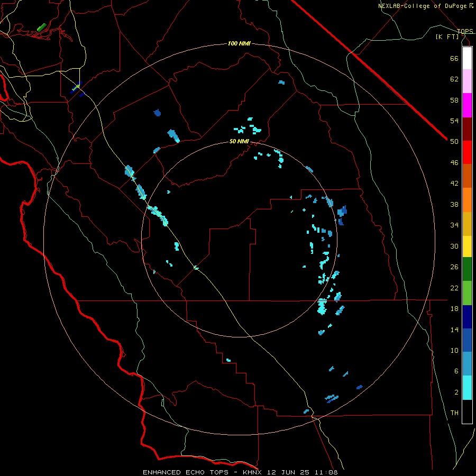The height and width of the screenshot is (476, 476).
Task: Select the medium blue legend color block
Action: (x=467, y=340)
